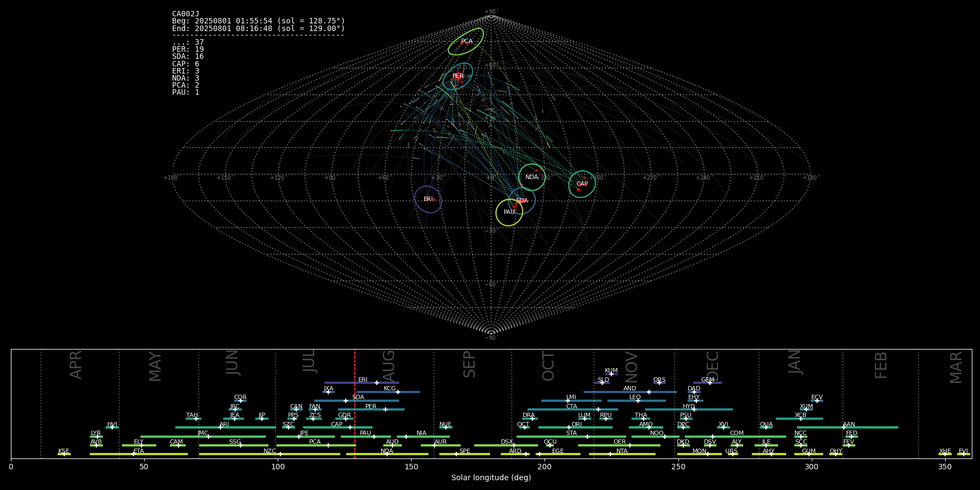Click the SPE shower bar in the timeline
The width and height of the screenshot is (980, 490).
point(464,454)
